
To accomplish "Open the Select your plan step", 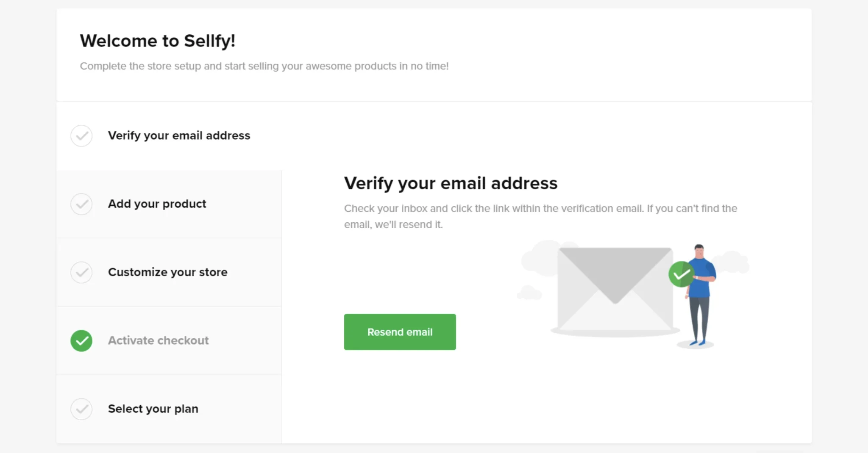I will [x=153, y=409].
